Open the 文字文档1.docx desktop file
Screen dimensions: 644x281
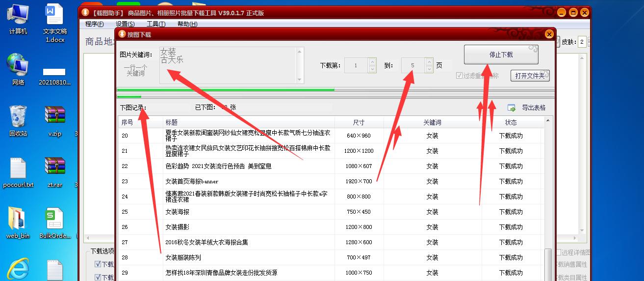point(55,23)
